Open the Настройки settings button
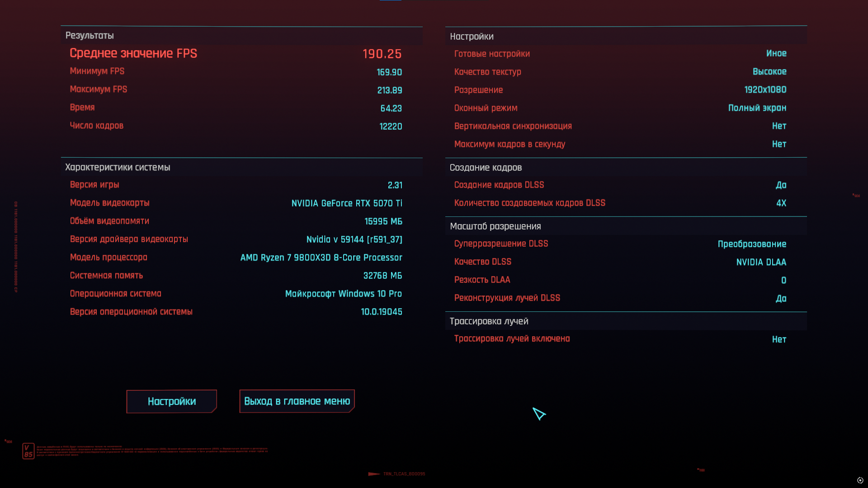This screenshot has height=488, width=868. (171, 401)
